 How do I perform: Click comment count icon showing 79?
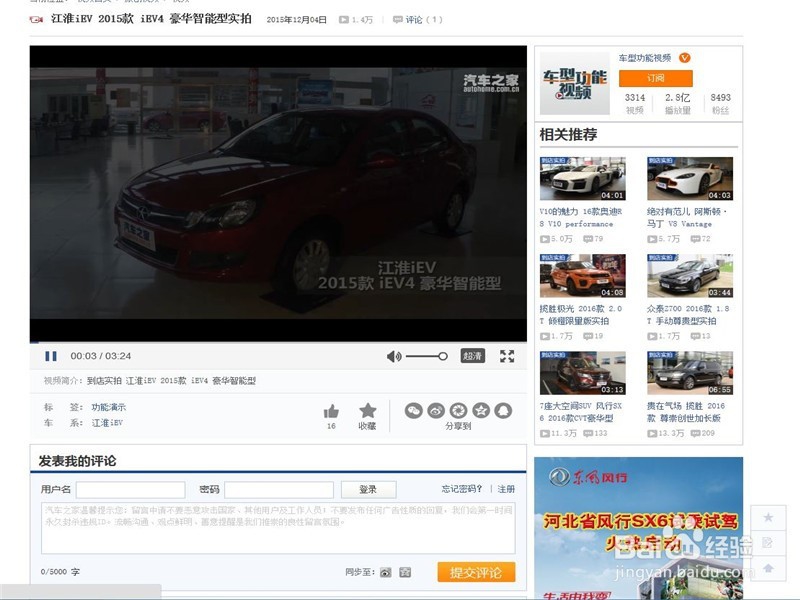(588, 239)
